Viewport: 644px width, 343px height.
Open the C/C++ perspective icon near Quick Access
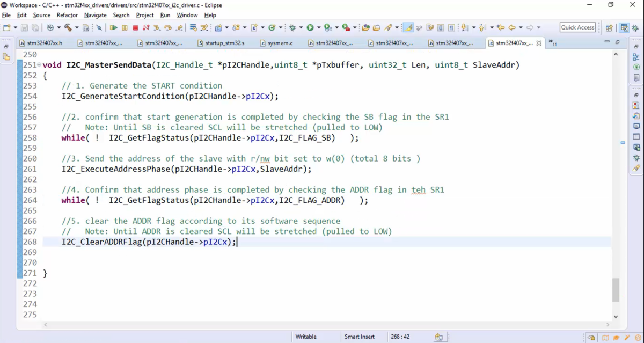624,27
